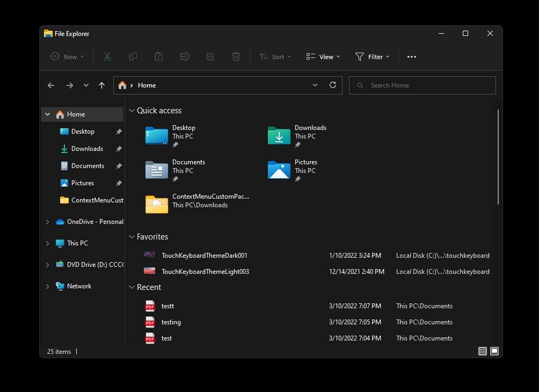Click the Share icon in the toolbar
Viewport: 539px width, 392px height.
pos(210,56)
